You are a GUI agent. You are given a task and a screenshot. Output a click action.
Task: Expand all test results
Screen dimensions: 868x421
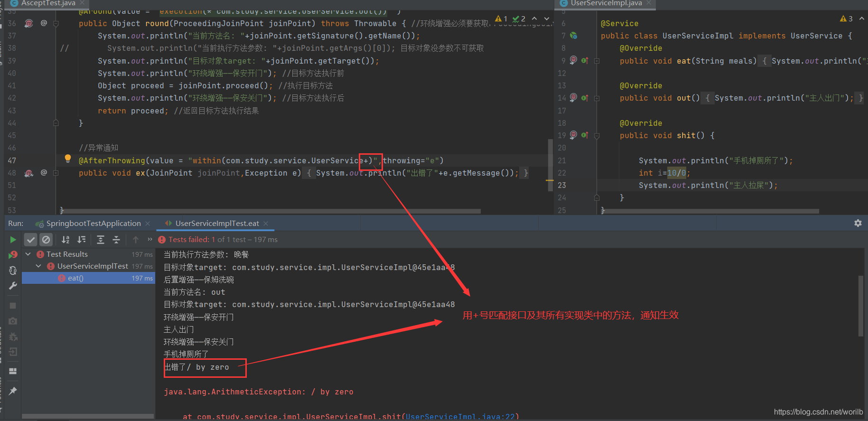tap(101, 240)
